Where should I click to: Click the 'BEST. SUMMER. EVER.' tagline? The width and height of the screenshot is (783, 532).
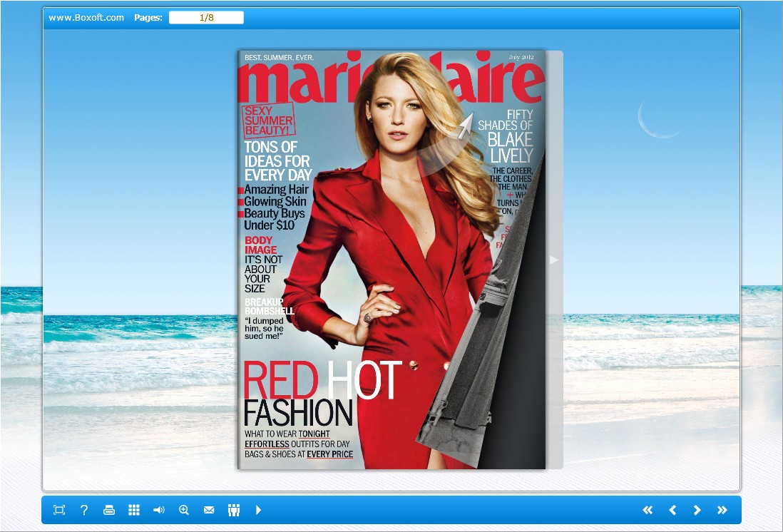click(x=279, y=58)
